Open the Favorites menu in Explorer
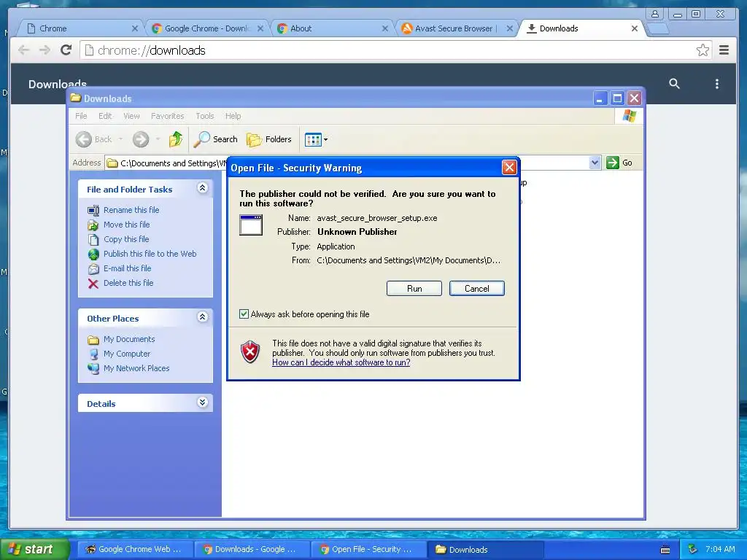 click(167, 116)
